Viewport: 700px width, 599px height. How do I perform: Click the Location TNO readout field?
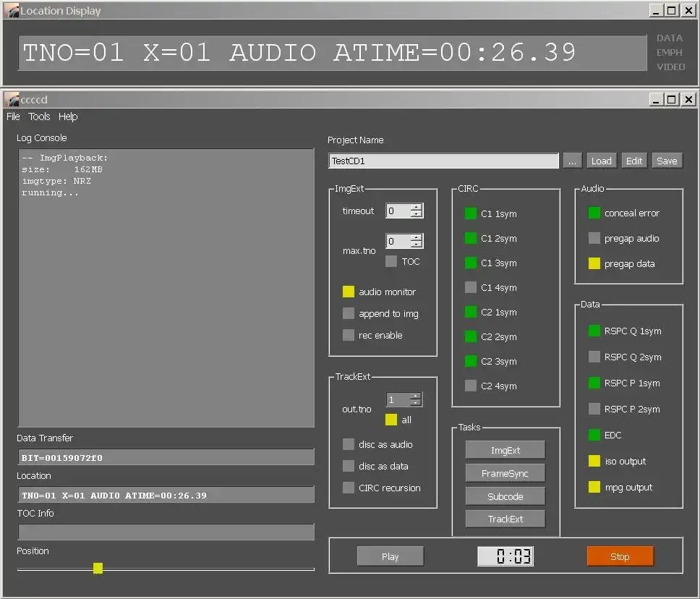click(x=166, y=495)
